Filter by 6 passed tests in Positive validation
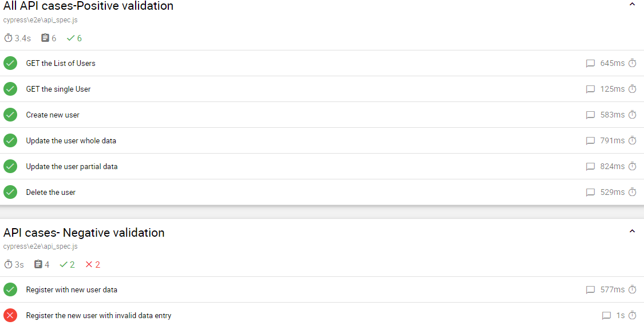Screen dimensions: 644x325 (74, 38)
